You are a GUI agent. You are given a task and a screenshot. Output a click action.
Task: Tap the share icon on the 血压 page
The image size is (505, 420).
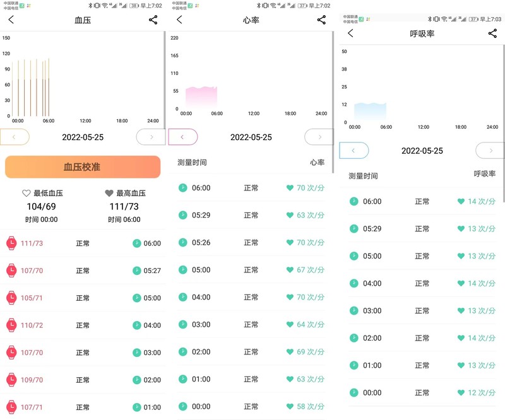153,20
